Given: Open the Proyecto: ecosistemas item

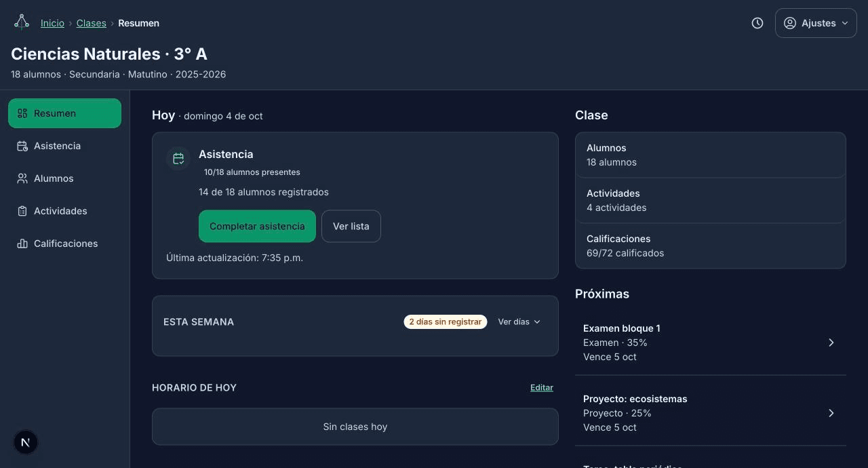Looking at the screenshot, I should (x=711, y=413).
